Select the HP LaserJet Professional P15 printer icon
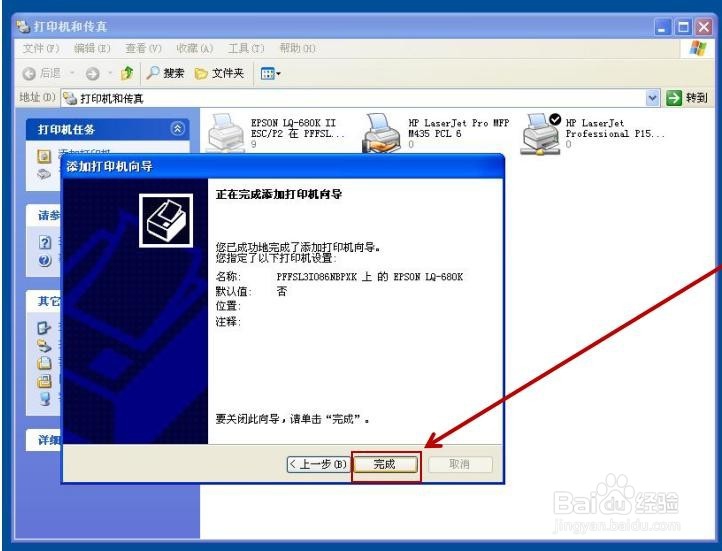722x551 pixels. 541,133
